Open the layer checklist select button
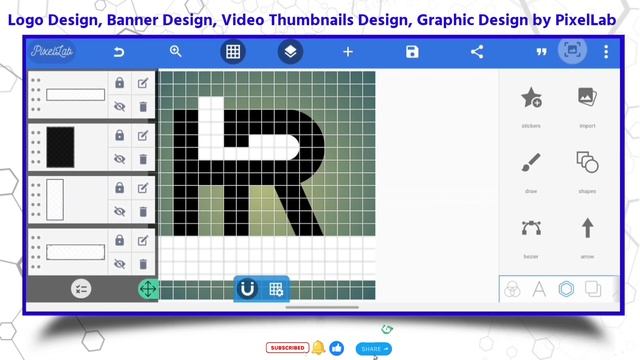Viewport: 640px width, 360px height. pyautogui.click(x=81, y=289)
